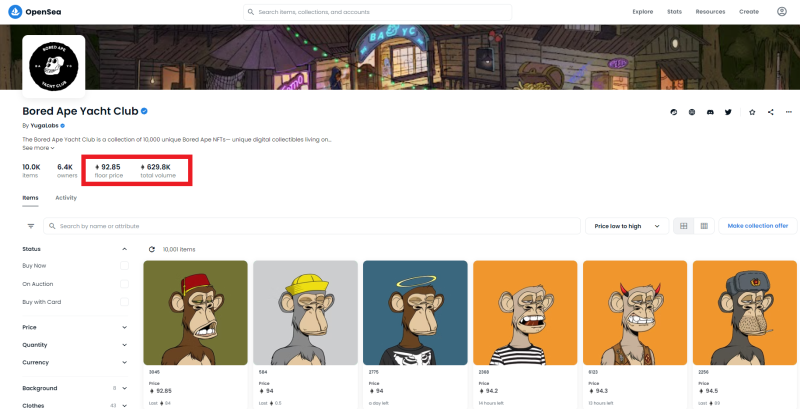
Task: Expand the Currency filter section
Action: [124, 363]
